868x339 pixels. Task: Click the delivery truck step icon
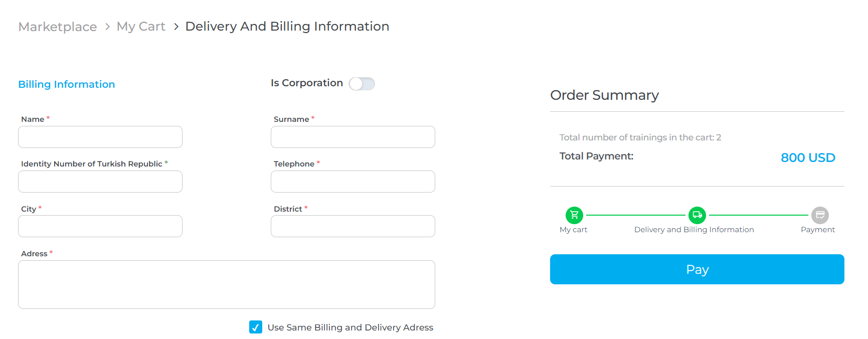pyautogui.click(x=697, y=215)
